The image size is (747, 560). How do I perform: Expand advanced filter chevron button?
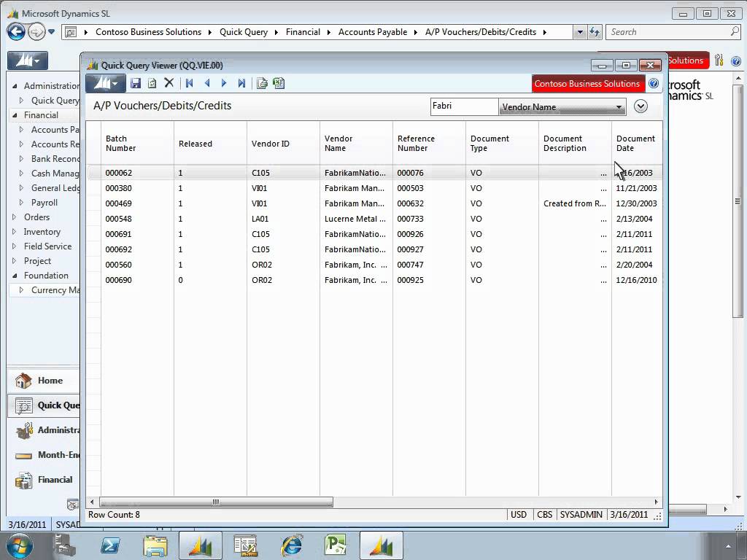click(640, 106)
